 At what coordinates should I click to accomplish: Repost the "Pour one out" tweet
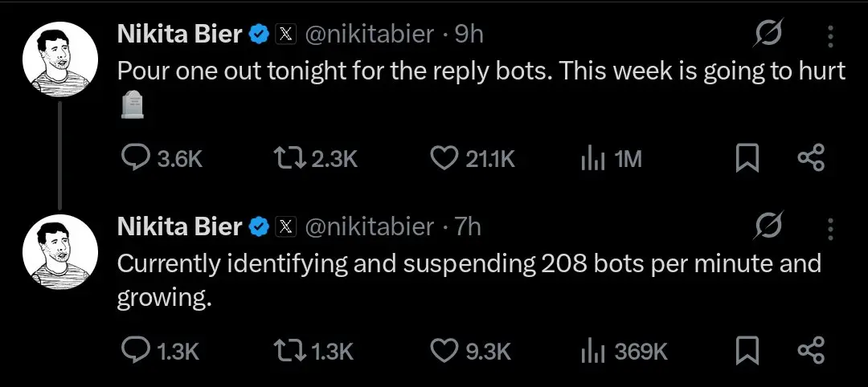click(x=288, y=158)
